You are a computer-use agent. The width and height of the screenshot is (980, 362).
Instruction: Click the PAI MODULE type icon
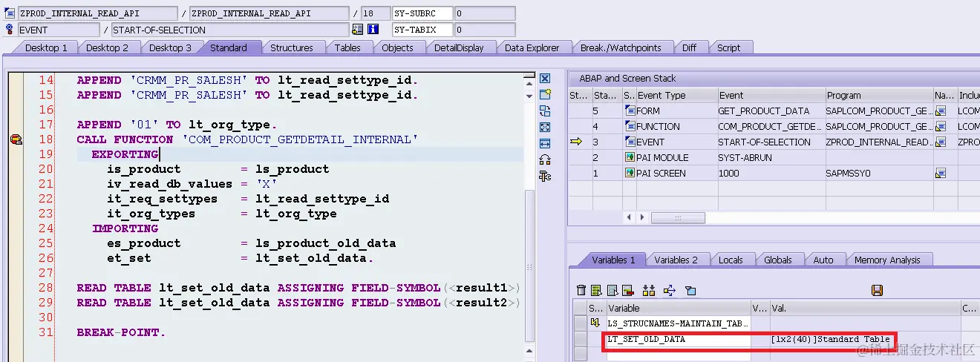(x=630, y=158)
